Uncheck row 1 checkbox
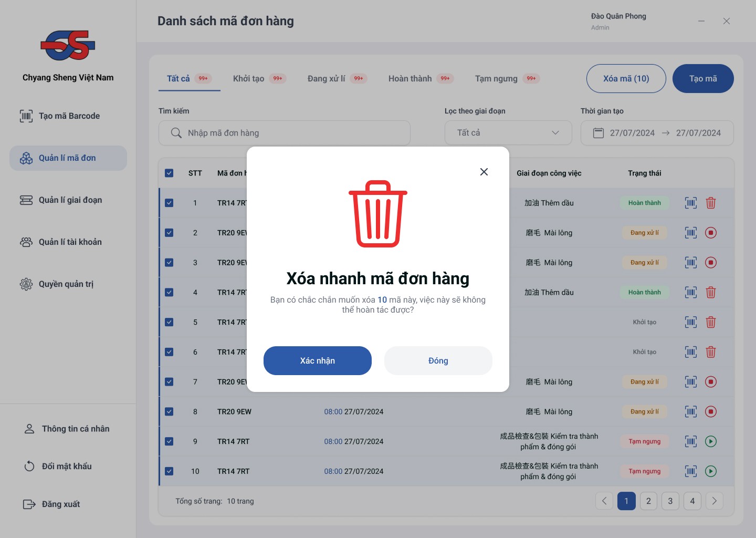The height and width of the screenshot is (538, 756). (x=169, y=203)
